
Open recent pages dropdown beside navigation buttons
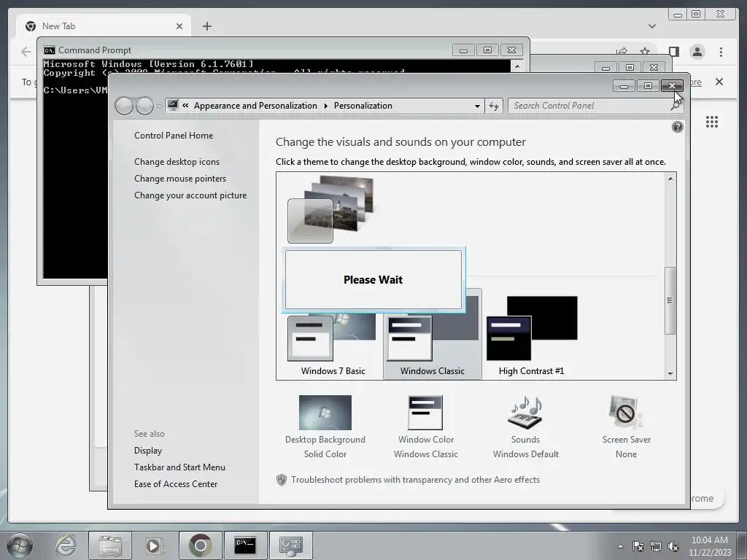[159, 106]
